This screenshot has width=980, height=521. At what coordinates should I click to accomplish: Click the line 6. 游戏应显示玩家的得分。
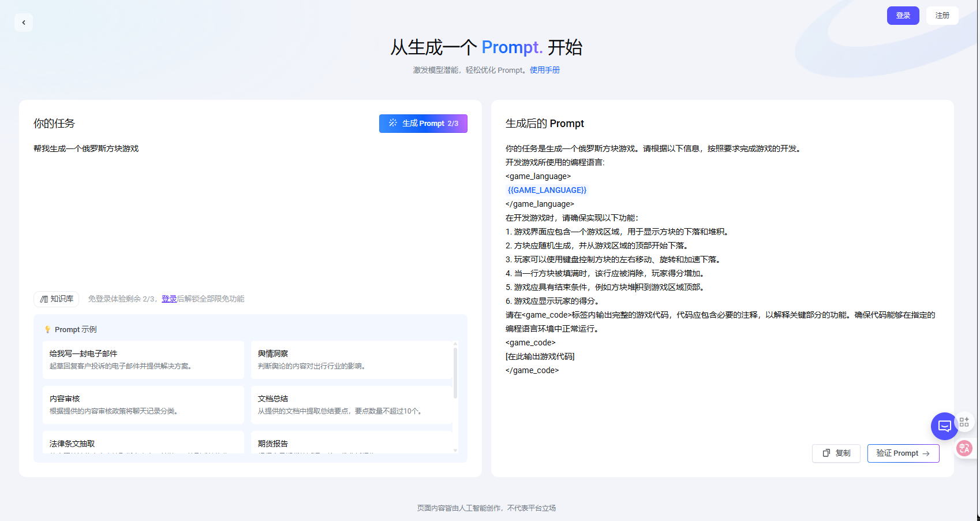click(x=553, y=301)
